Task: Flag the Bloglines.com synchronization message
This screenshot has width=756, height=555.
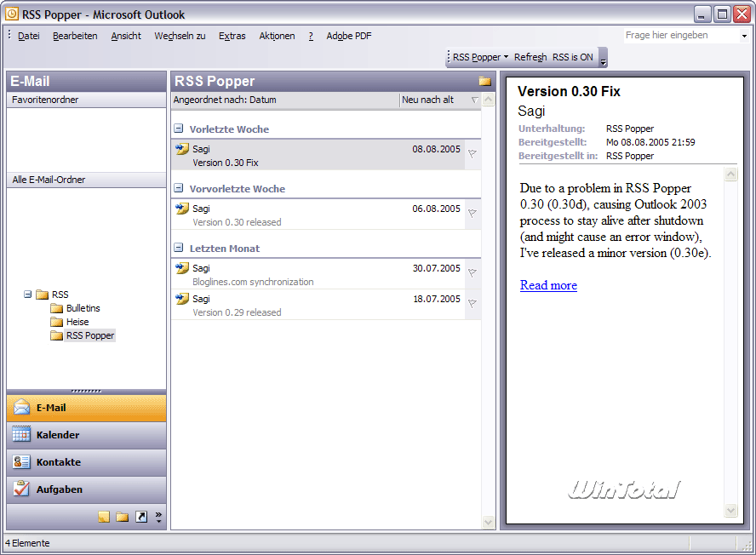Action: 472,272
